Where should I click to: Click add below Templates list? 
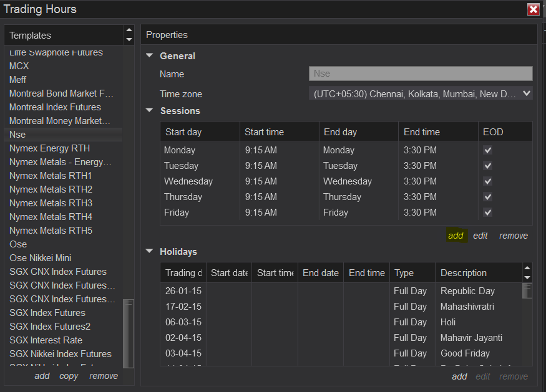42,376
